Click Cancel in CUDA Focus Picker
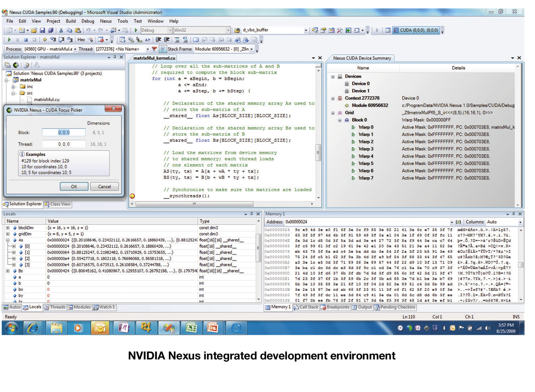The image size is (535, 392). 104,186
